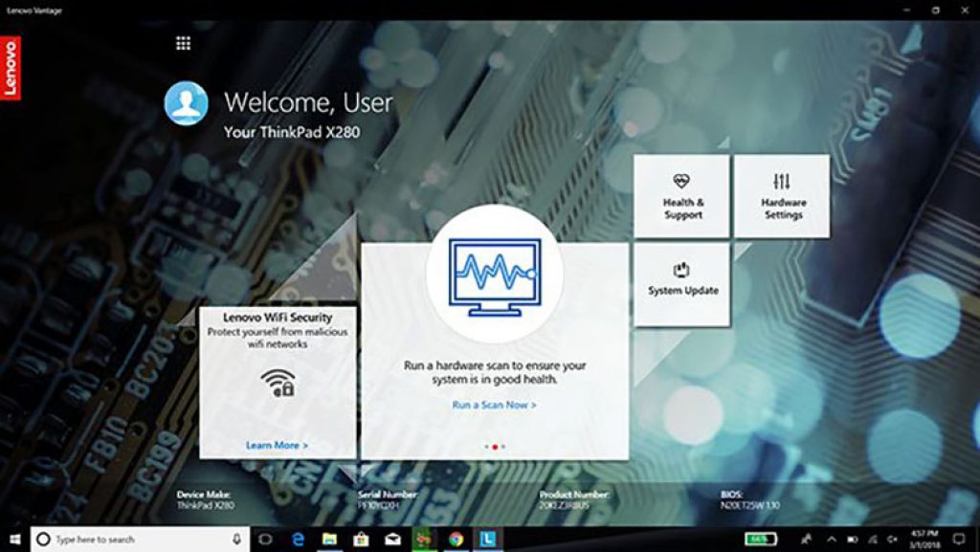This screenshot has height=552, width=980.
Task: Click the "Run a hardware scan" description text
Action: click(x=495, y=372)
